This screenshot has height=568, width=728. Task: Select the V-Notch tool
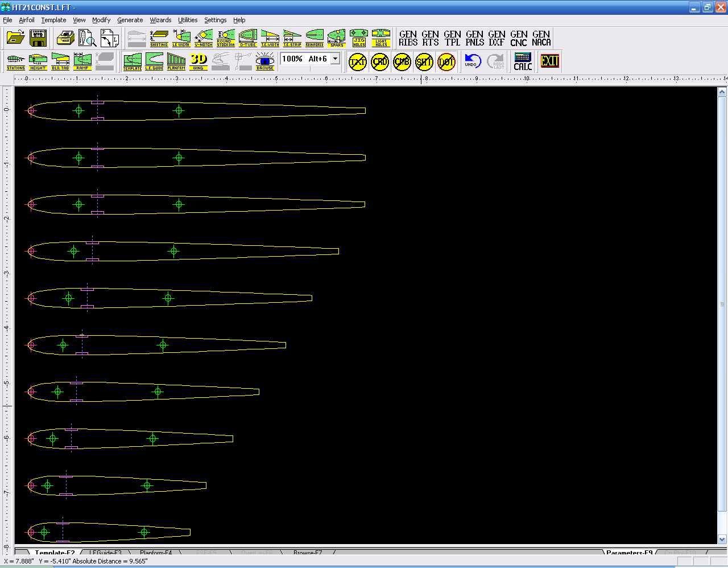203,38
